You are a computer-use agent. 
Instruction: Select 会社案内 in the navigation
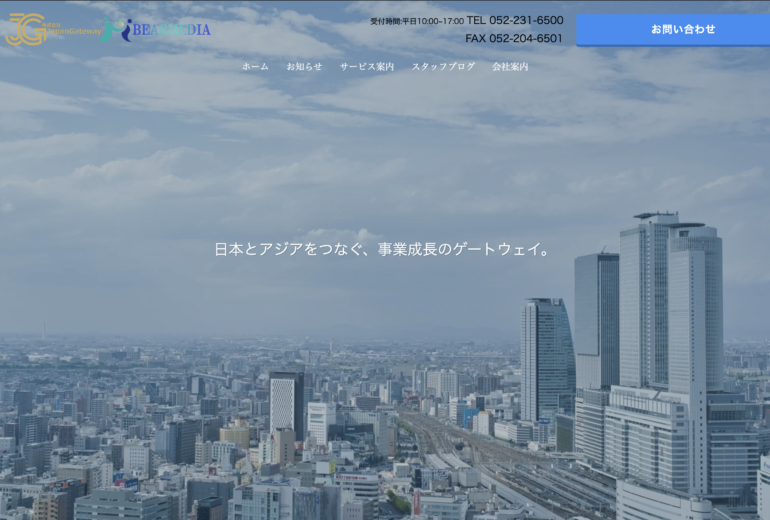point(510,67)
